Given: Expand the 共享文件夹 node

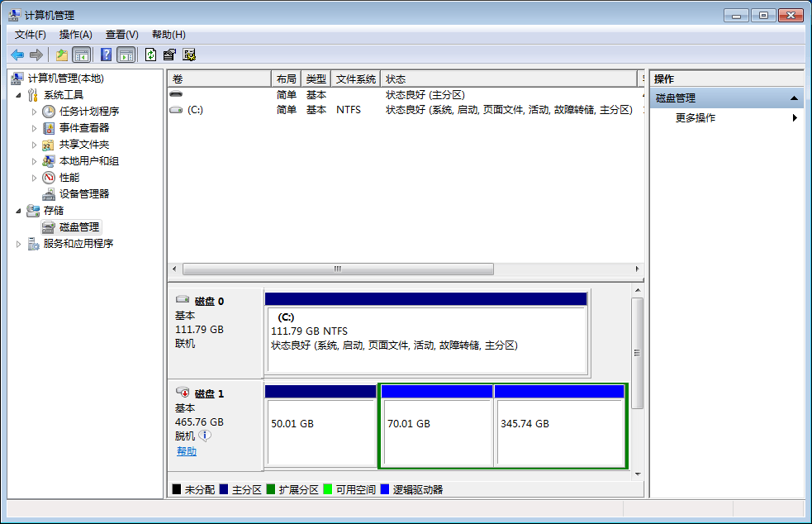Looking at the screenshot, I should click(34, 145).
